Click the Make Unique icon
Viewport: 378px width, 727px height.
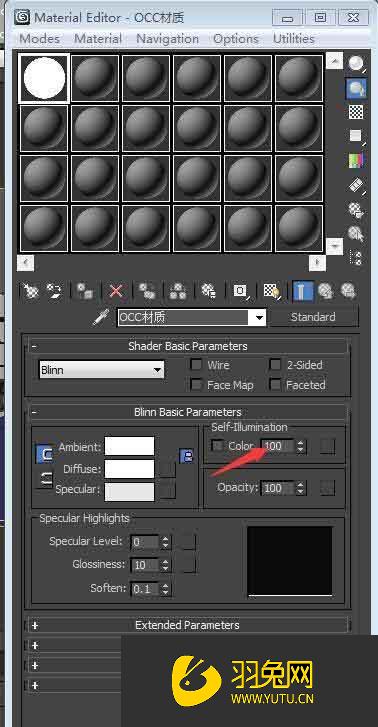[178, 291]
